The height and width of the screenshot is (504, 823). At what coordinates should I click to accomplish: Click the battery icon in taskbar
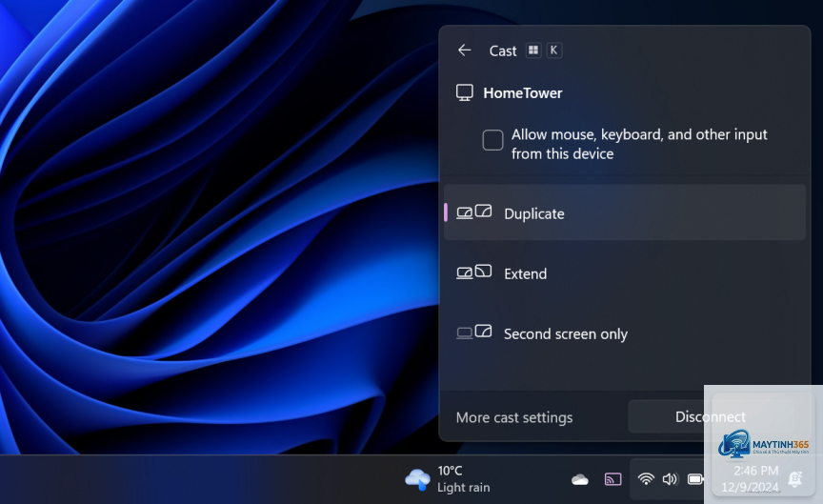click(x=695, y=479)
